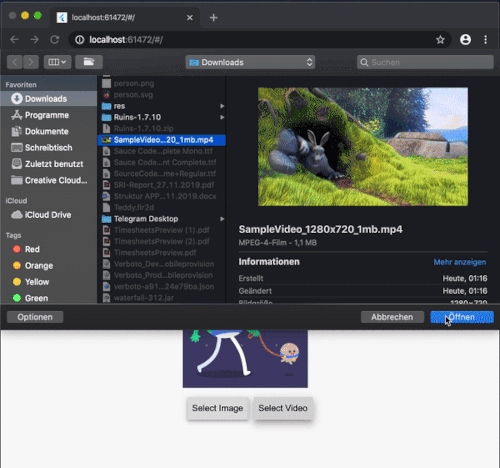Click SRI-Report_27.11.2019.pdf row
Image resolution: width=500 pixels, height=468 pixels.
pyautogui.click(x=162, y=185)
